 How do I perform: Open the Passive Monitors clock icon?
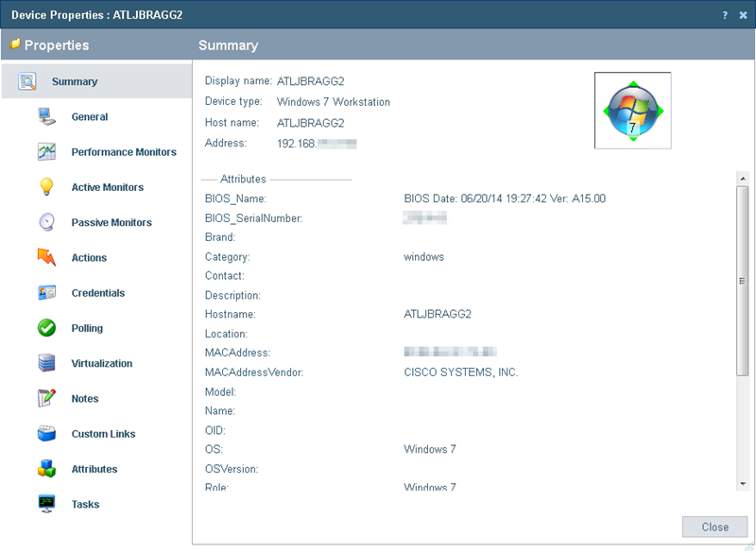click(46, 222)
